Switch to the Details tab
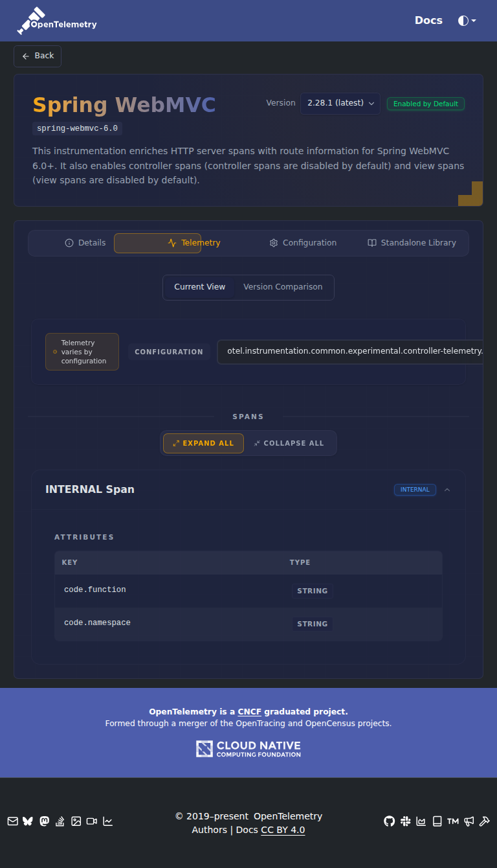This screenshot has width=497, height=868. pos(85,243)
